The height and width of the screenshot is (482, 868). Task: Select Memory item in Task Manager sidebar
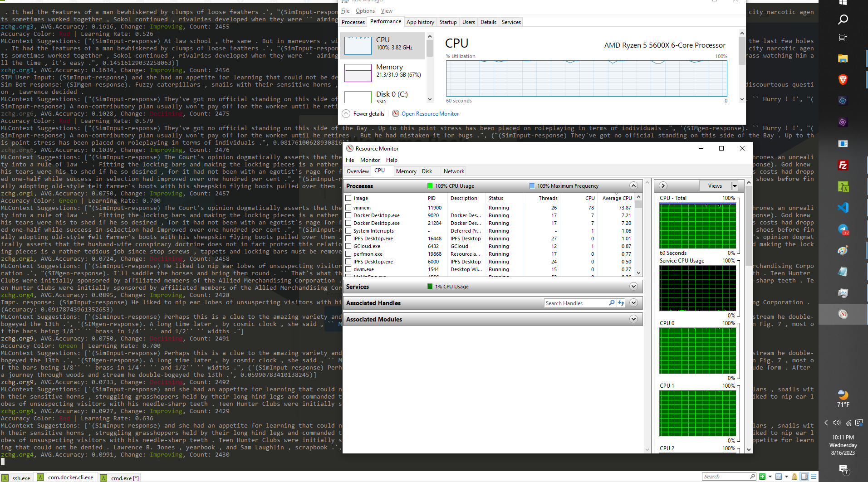point(382,73)
